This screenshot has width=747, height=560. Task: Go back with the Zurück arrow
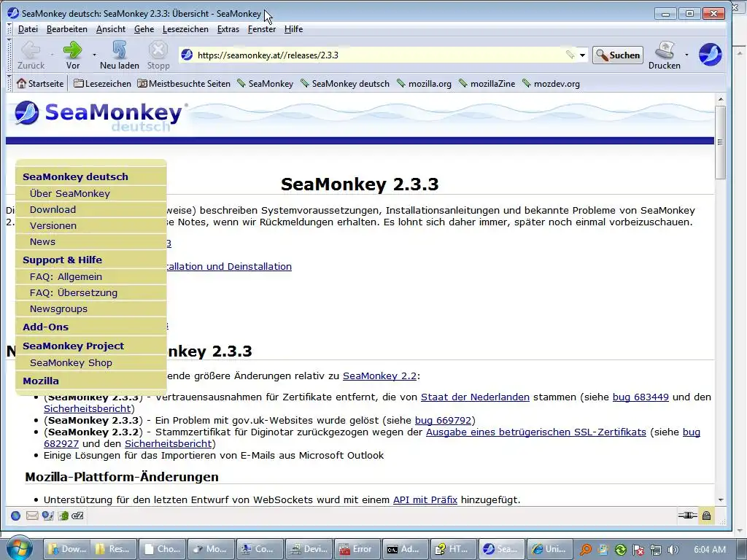(x=31, y=55)
